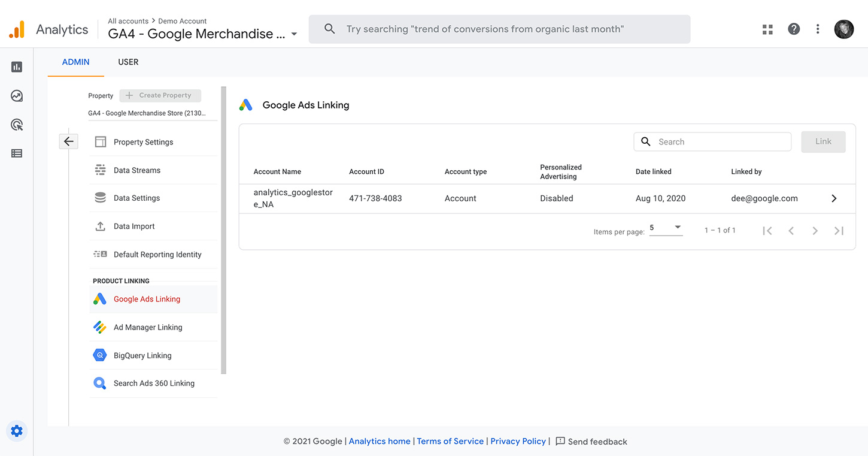868x456 pixels.
Task: Open BigQuery Linking menu item
Action: (153, 355)
